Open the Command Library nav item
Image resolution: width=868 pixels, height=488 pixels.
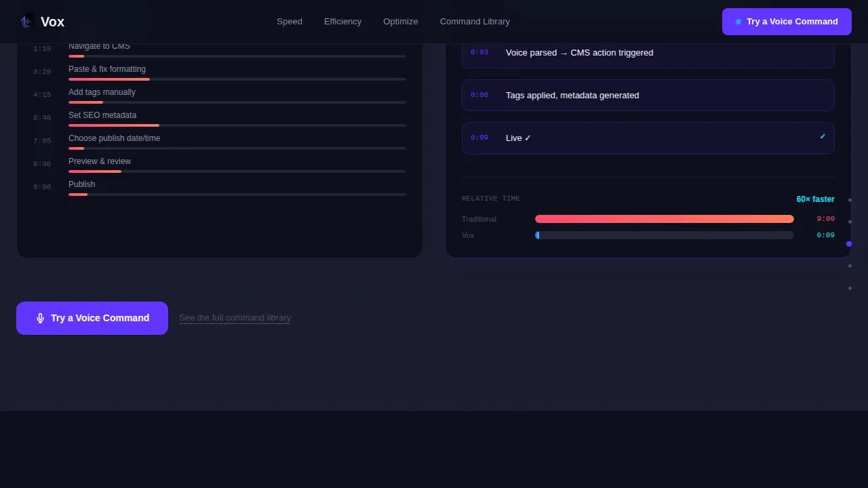[475, 21]
